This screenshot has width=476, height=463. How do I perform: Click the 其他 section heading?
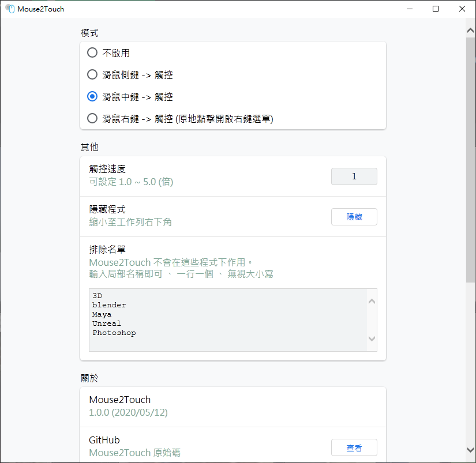89,147
